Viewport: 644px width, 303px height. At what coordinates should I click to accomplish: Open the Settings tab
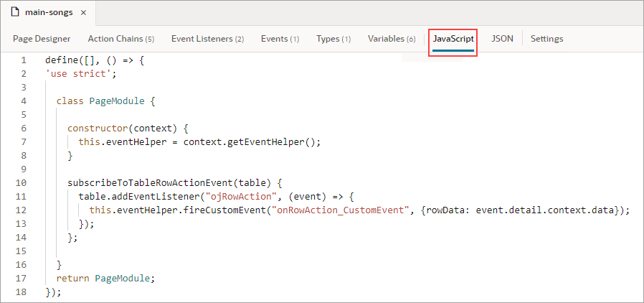pyautogui.click(x=546, y=39)
